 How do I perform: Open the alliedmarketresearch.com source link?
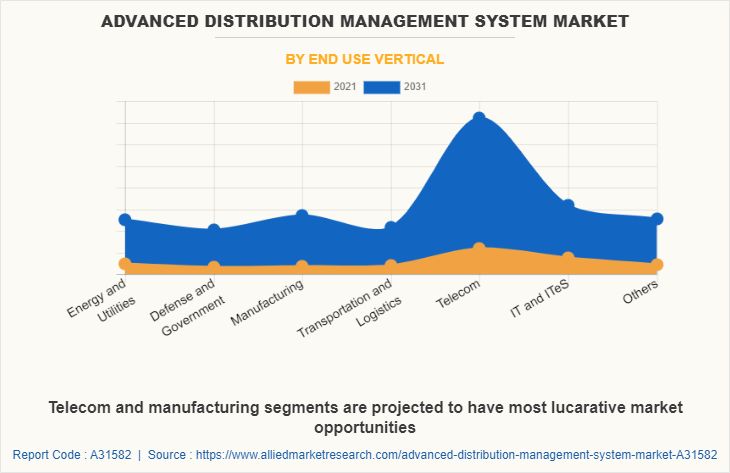pos(456,455)
